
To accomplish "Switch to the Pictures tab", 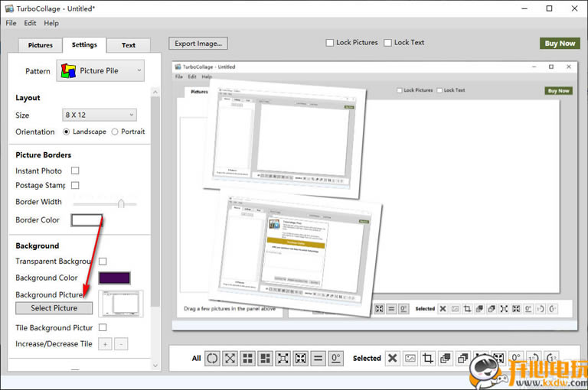I will [x=41, y=45].
